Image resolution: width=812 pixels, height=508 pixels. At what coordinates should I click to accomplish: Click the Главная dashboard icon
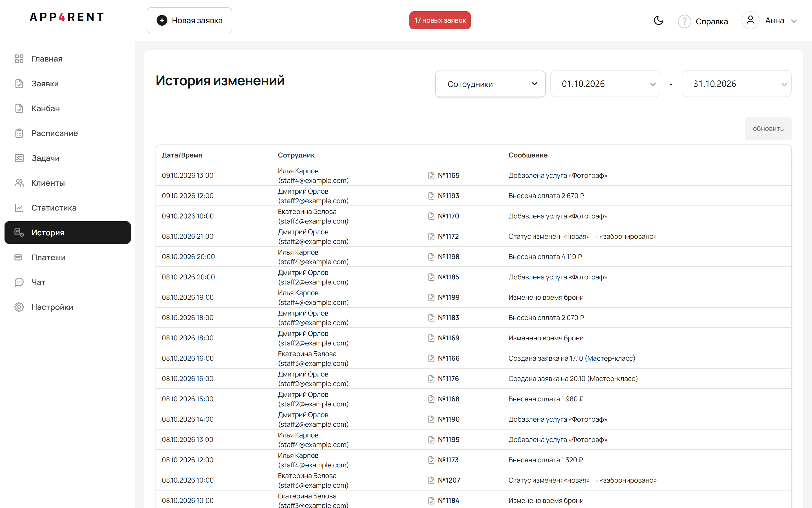19,59
